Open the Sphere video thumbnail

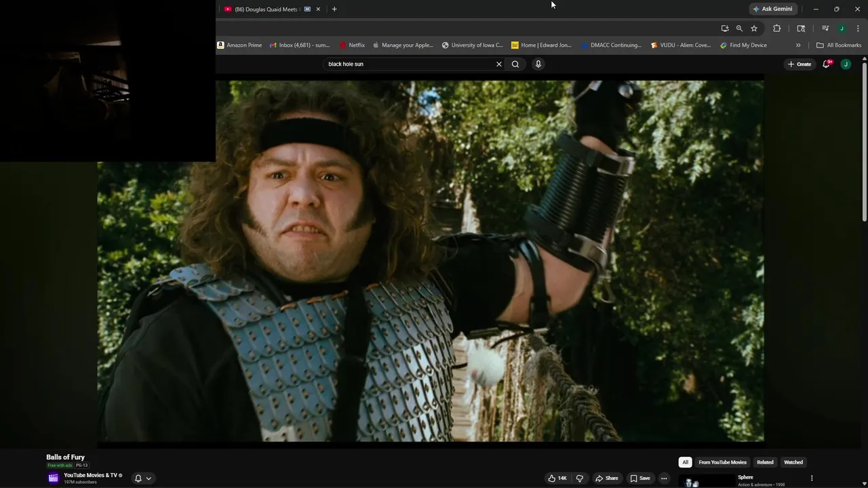705,482
